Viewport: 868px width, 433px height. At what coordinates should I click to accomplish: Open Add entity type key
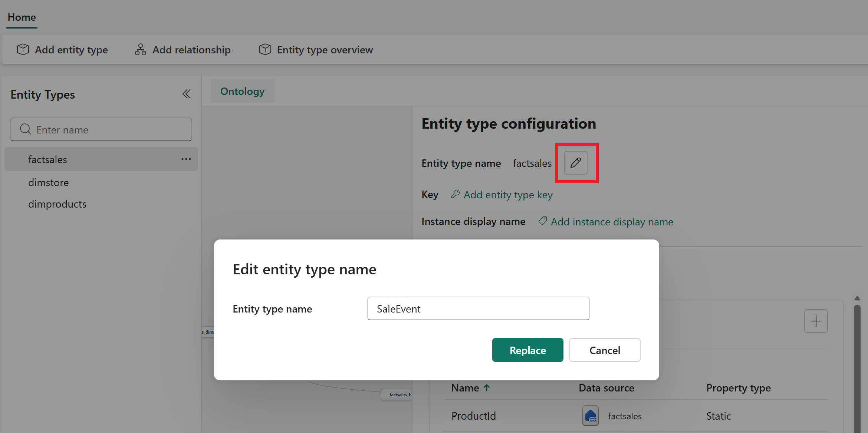click(x=508, y=194)
